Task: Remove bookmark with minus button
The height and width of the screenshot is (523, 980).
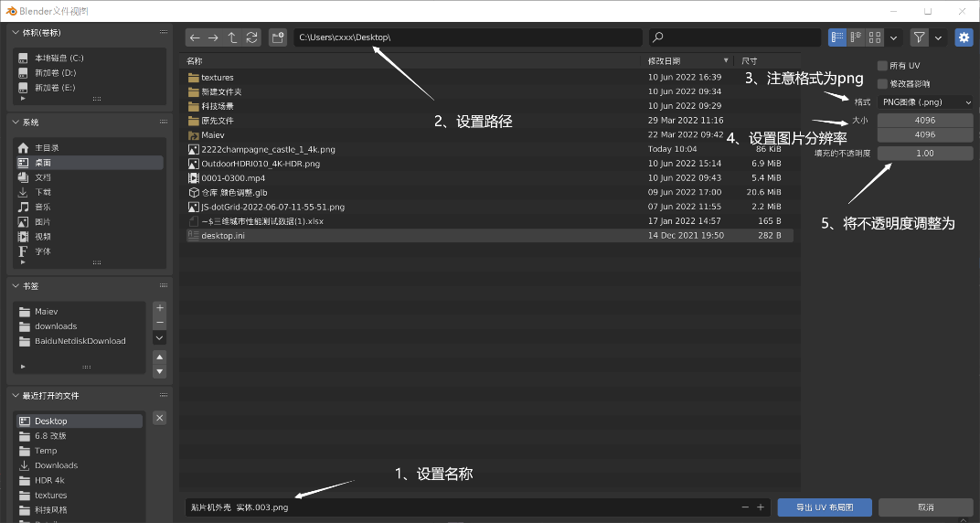Action: [160, 323]
